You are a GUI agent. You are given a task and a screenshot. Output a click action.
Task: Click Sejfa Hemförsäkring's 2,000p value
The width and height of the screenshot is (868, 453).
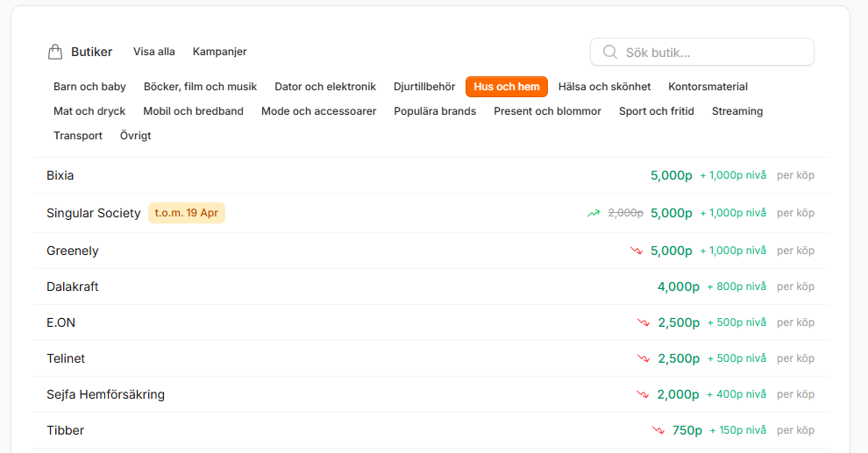(x=678, y=394)
